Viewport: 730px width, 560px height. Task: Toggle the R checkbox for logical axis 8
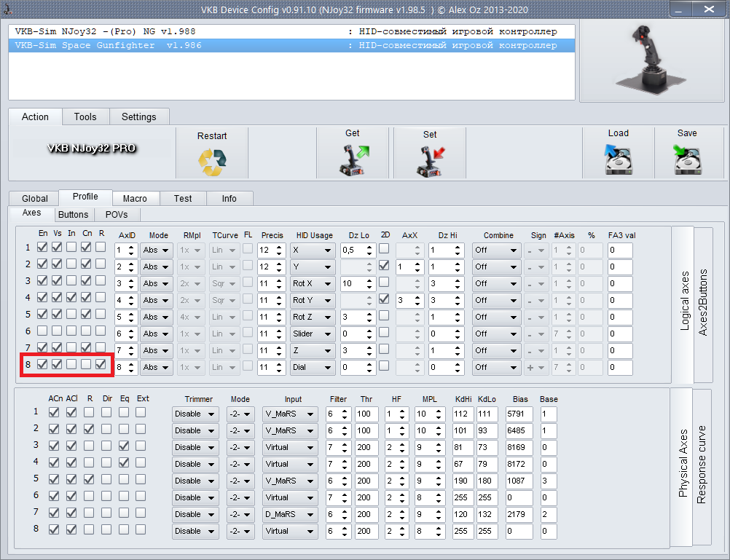(x=101, y=364)
